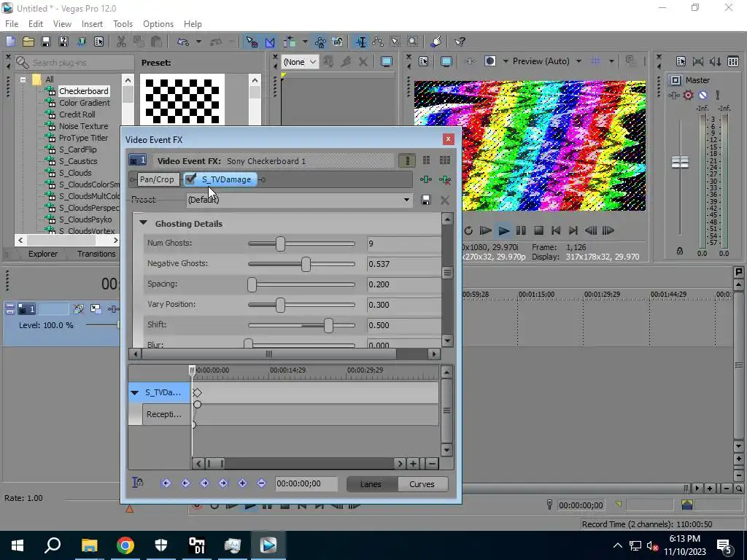Click the Search plug-ins field

(75, 63)
